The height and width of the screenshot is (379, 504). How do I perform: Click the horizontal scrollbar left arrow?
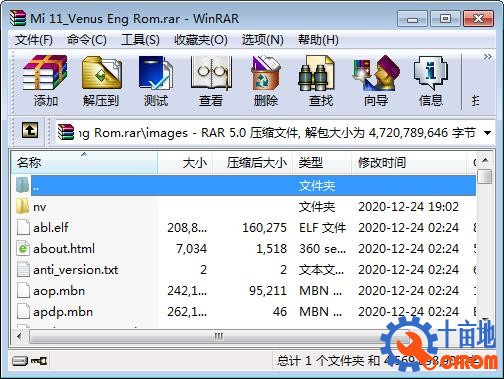(x=20, y=336)
